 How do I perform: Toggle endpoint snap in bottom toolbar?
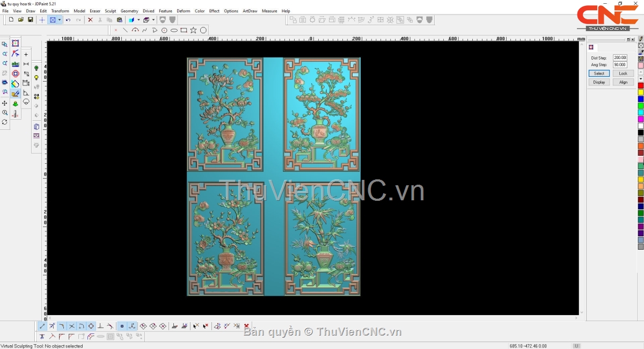[x=42, y=326]
